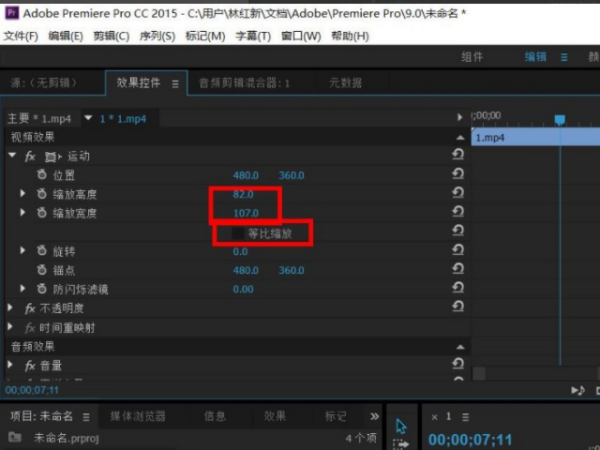
Task: Expand the 音量 volume effect
Action: (x=10, y=364)
